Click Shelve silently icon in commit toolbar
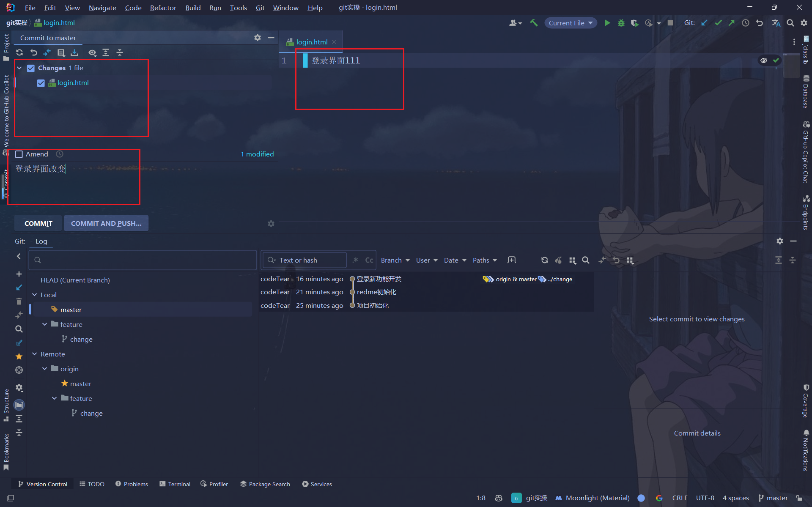Screen dimensions: 812x507 (74, 52)
